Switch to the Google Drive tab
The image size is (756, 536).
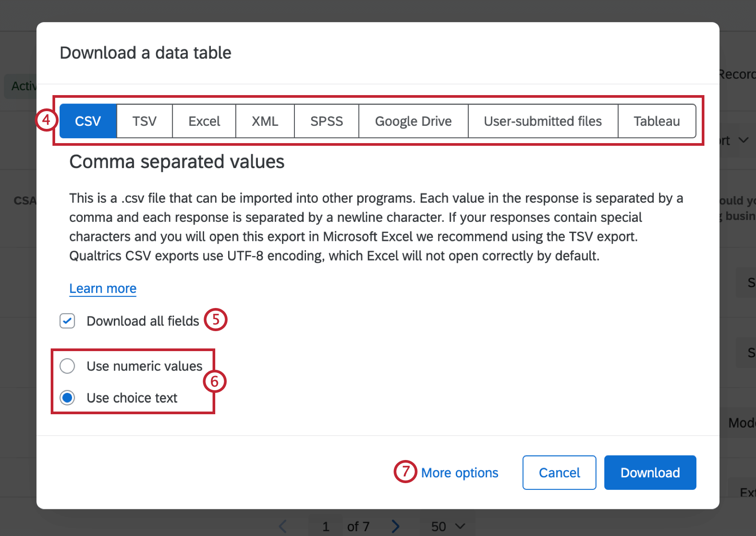click(413, 121)
